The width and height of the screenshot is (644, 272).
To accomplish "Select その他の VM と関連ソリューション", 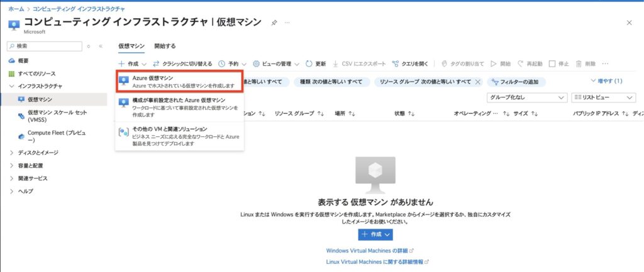I will pos(180,136).
